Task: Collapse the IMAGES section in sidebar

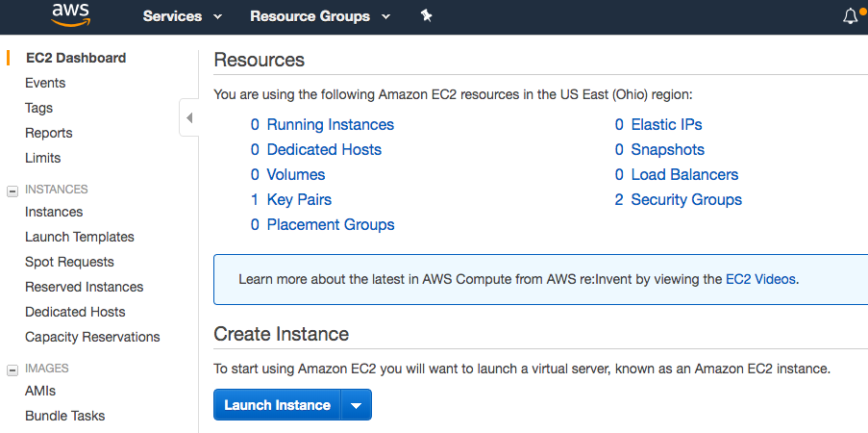Action: click(x=12, y=370)
